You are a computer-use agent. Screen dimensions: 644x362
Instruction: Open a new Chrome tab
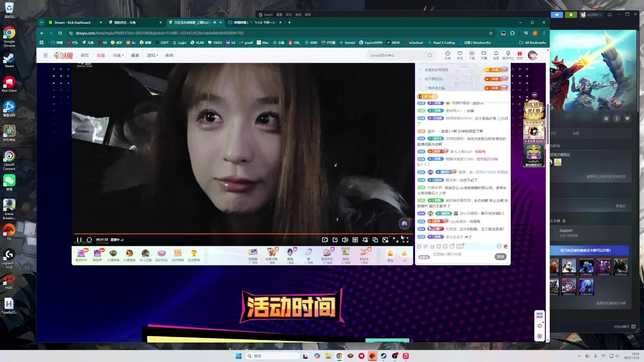pos(289,23)
